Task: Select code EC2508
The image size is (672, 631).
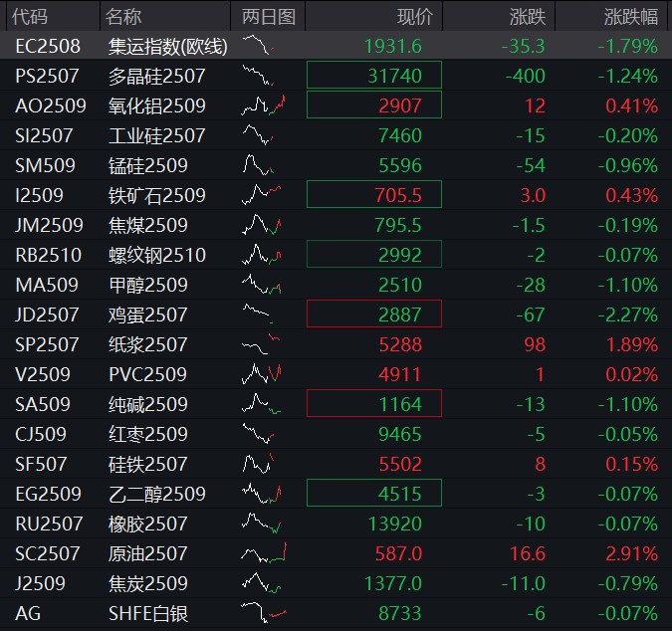Action: [x=48, y=46]
